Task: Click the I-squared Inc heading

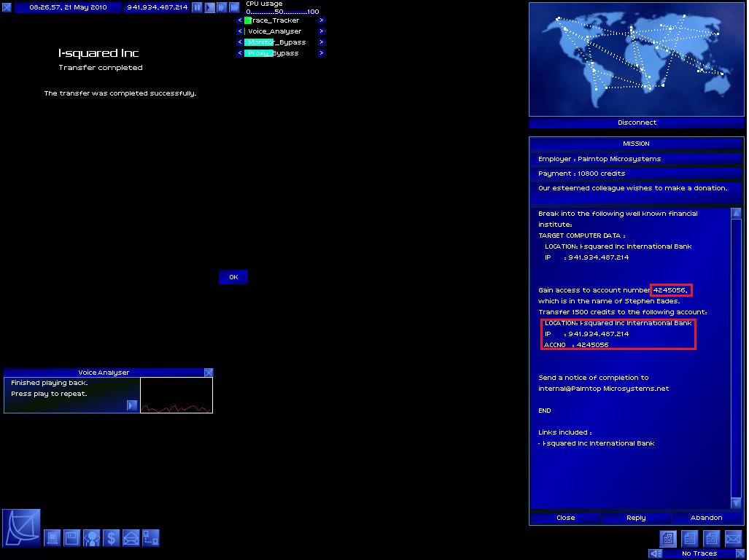Action: coord(98,53)
